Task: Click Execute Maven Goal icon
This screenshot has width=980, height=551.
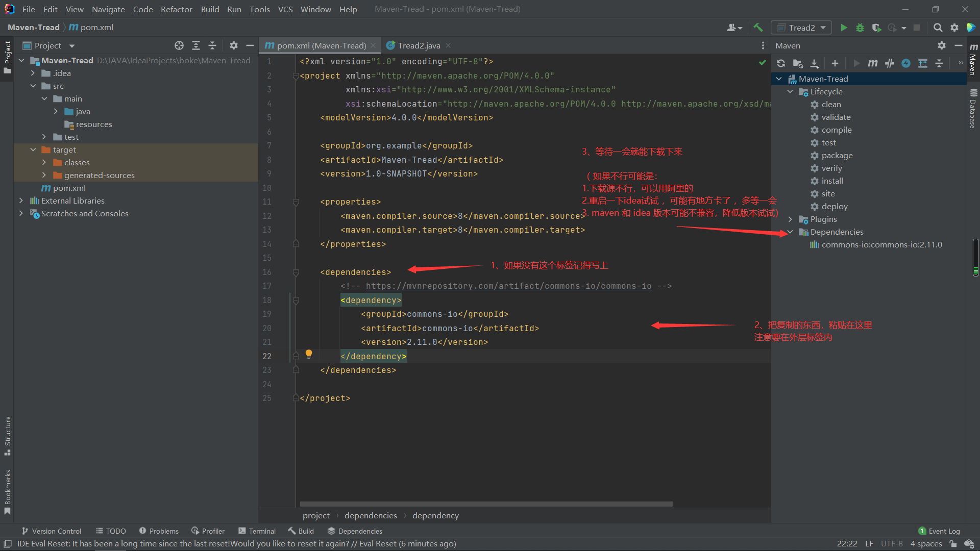Action: pos(873,63)
